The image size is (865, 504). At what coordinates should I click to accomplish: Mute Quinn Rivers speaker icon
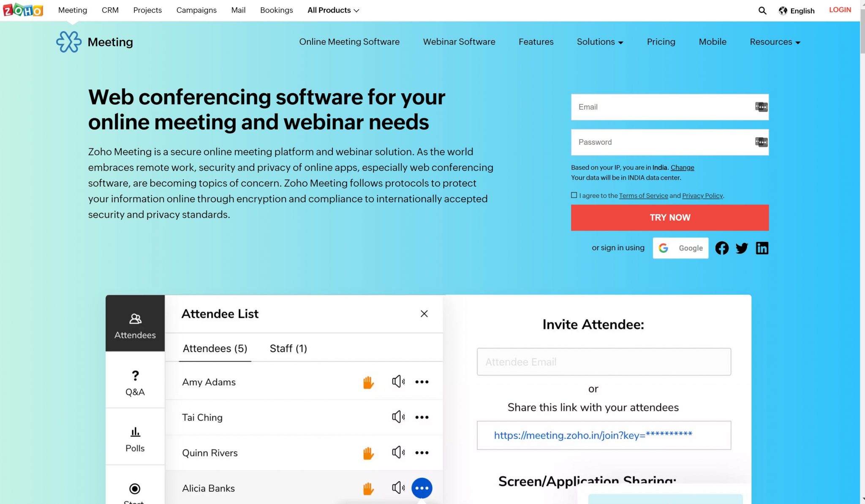click(398, 453)
